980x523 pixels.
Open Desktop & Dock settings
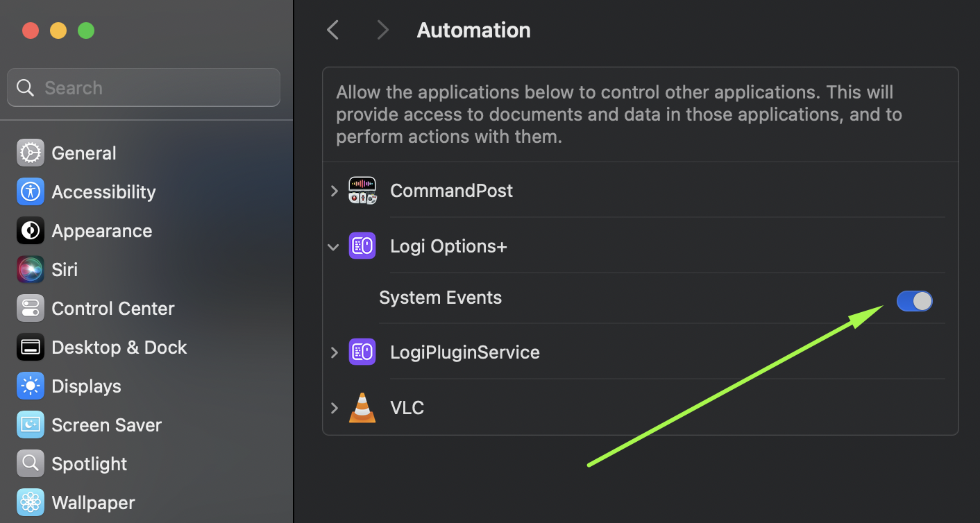click(x=119, y=348)
